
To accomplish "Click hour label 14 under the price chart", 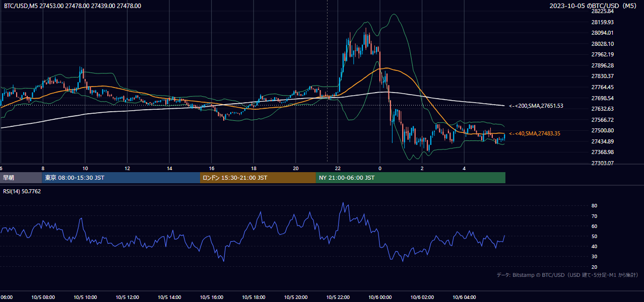I will [169, 169].
